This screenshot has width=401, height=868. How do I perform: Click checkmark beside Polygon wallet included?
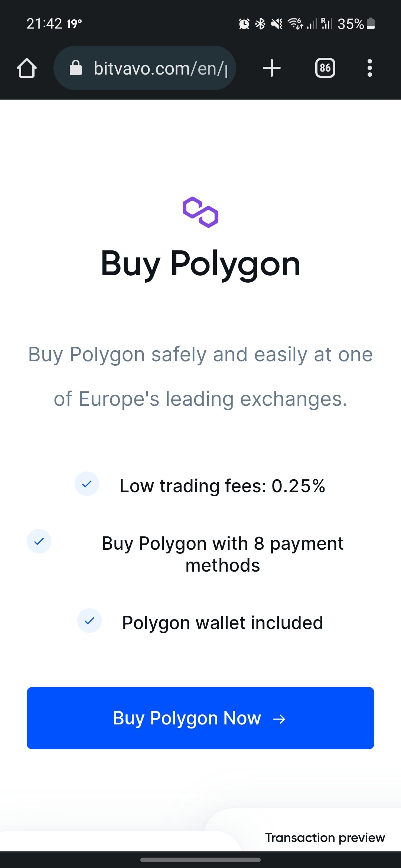[89, 621]
